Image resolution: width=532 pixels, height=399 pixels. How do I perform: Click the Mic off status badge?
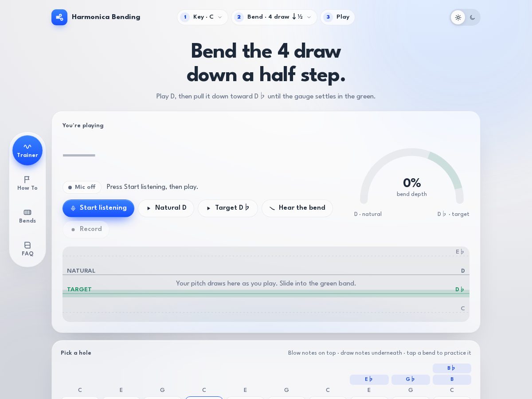click(82, 187)
